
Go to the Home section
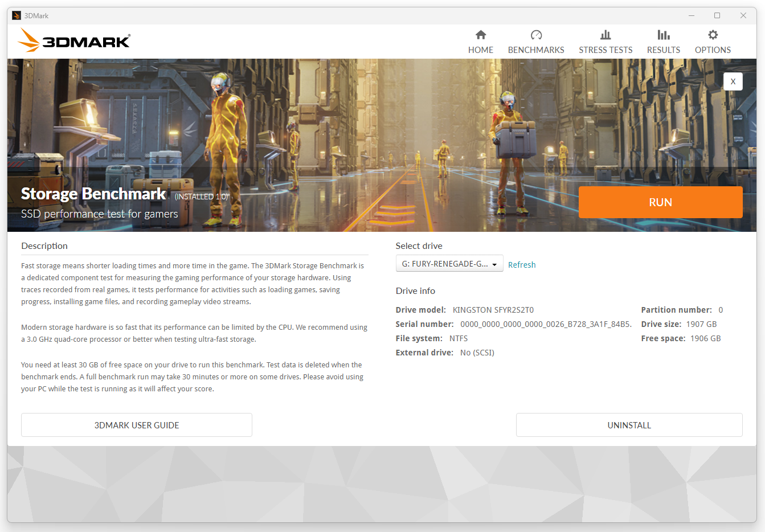[480, 42]
